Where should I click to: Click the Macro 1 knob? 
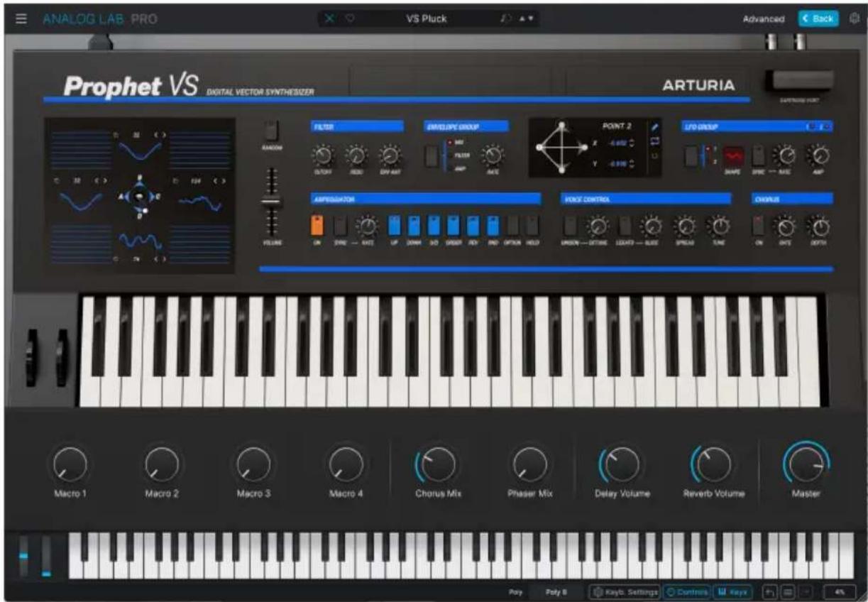click(x=70, y=464)
